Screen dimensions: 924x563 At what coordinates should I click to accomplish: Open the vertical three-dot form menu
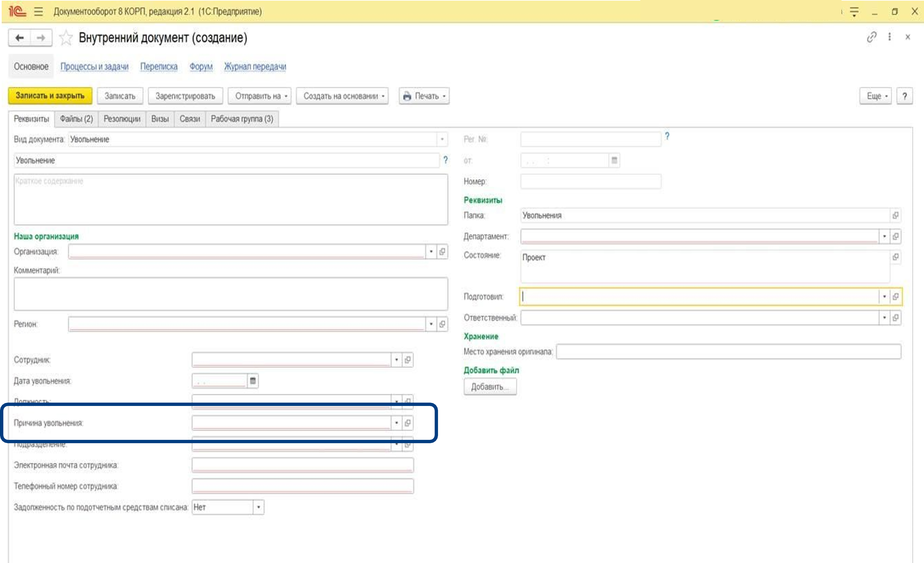(889, 37)
